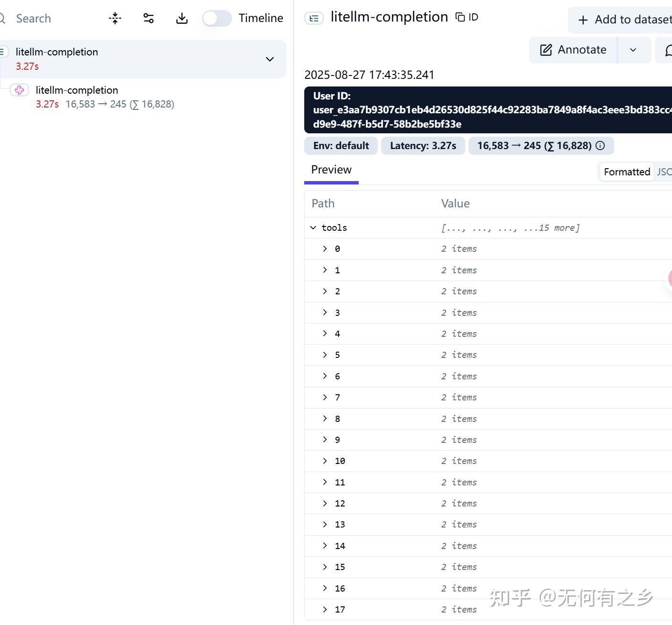Viewport: 672px width, 625px height.
Task: Click the Add to dataset button
Action: pyautogui.click(x=621, y=20)
